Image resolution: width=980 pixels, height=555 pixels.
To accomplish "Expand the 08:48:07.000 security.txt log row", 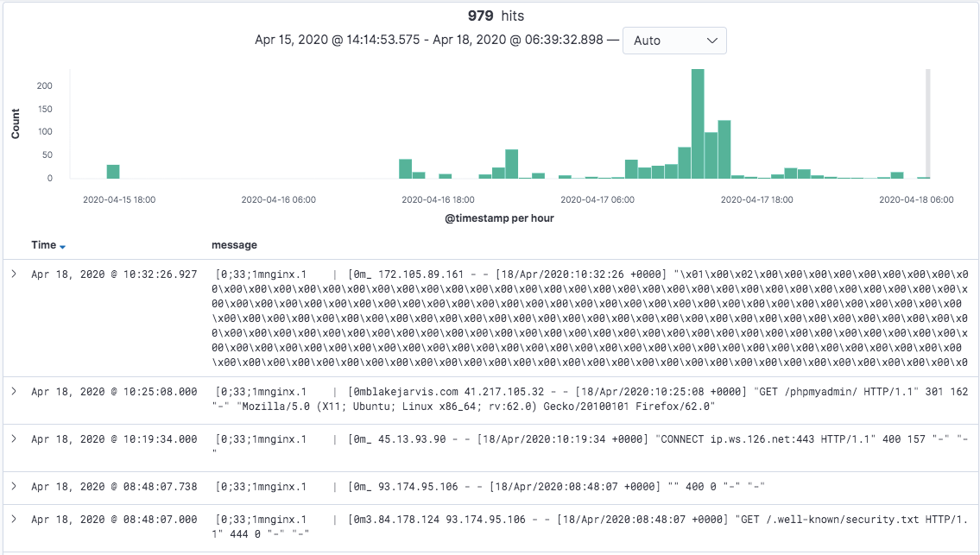I will coord(14,520).
